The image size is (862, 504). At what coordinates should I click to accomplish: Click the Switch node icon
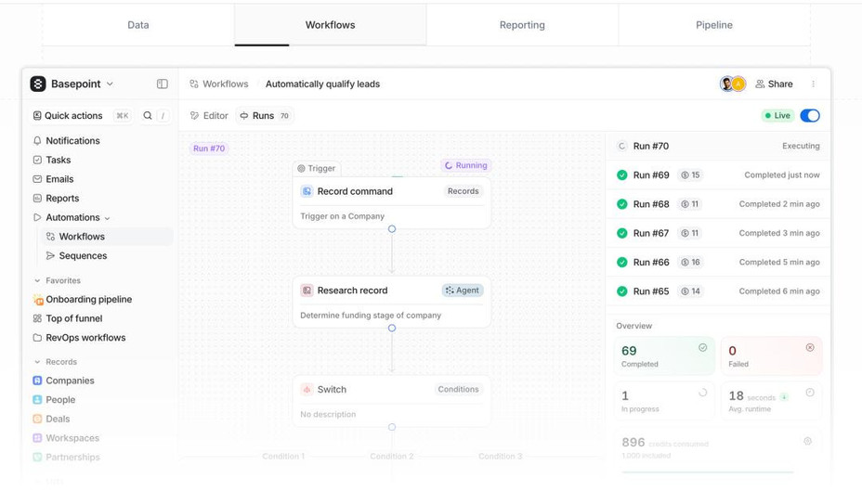pos(307,389)
